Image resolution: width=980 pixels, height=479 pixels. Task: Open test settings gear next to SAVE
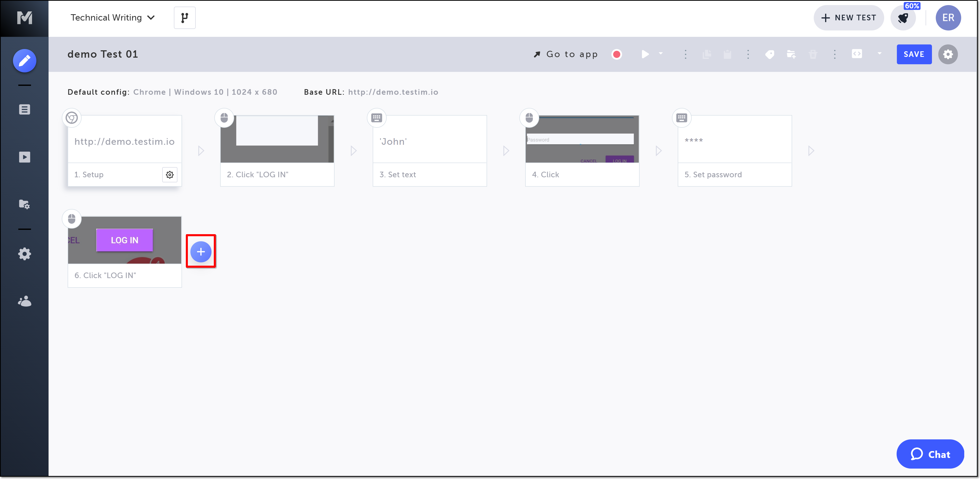(948, 54)
